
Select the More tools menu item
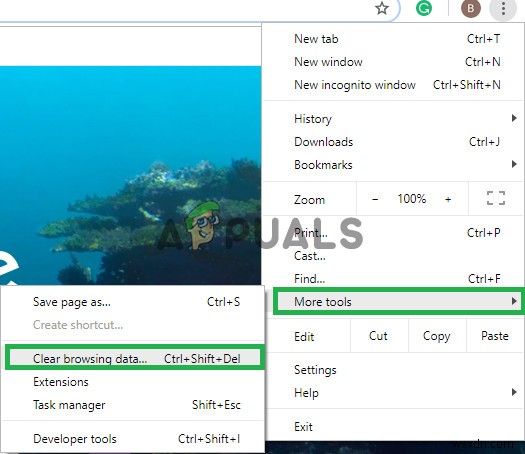click(399, 301)
